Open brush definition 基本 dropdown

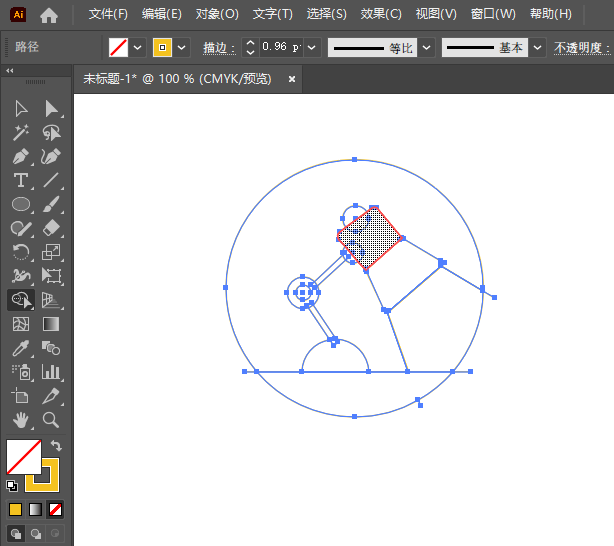tap(538, 48)
